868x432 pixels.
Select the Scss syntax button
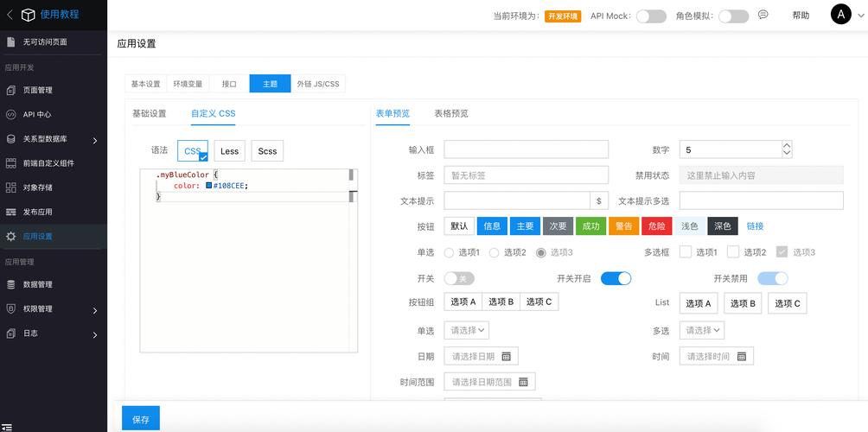click(x=267, y=151)
